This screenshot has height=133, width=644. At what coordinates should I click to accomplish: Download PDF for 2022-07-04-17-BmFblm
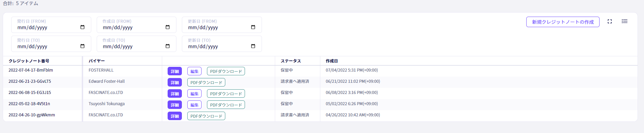point(226,71)
